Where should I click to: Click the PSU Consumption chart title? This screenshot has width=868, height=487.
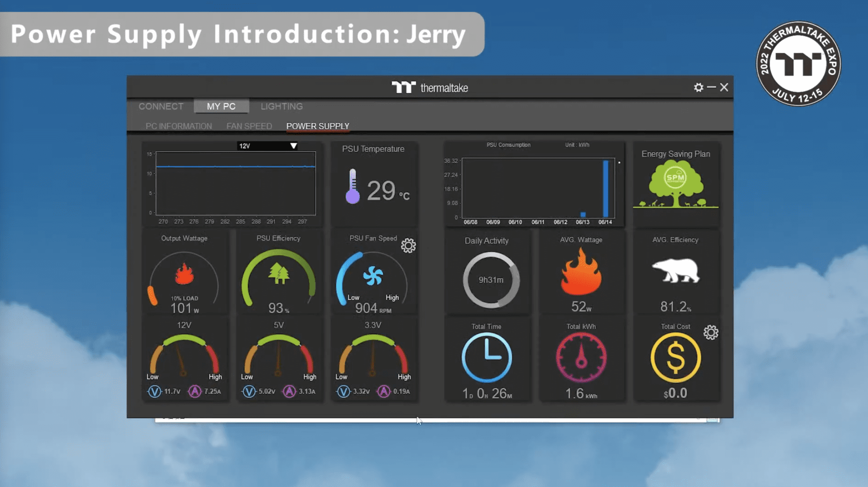point(509,145)
